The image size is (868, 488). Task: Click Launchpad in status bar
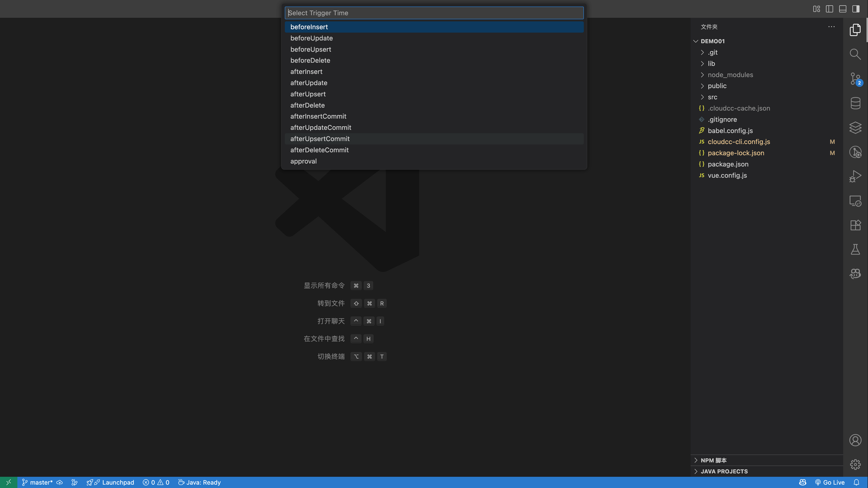tap(118, 482)
